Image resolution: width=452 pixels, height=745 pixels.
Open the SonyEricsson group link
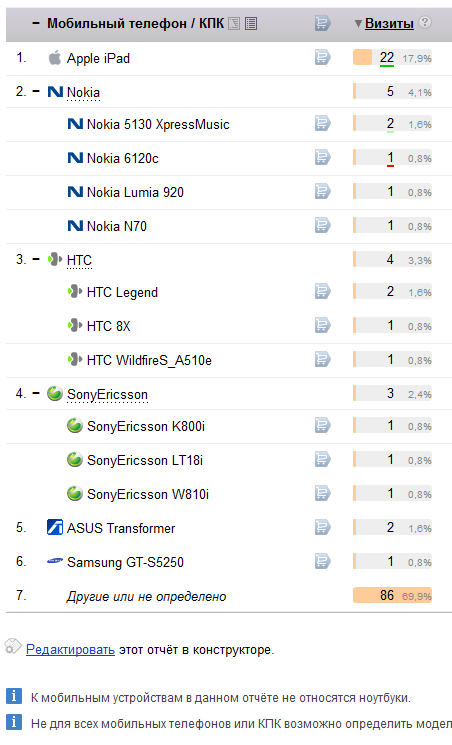pos(107,394)
